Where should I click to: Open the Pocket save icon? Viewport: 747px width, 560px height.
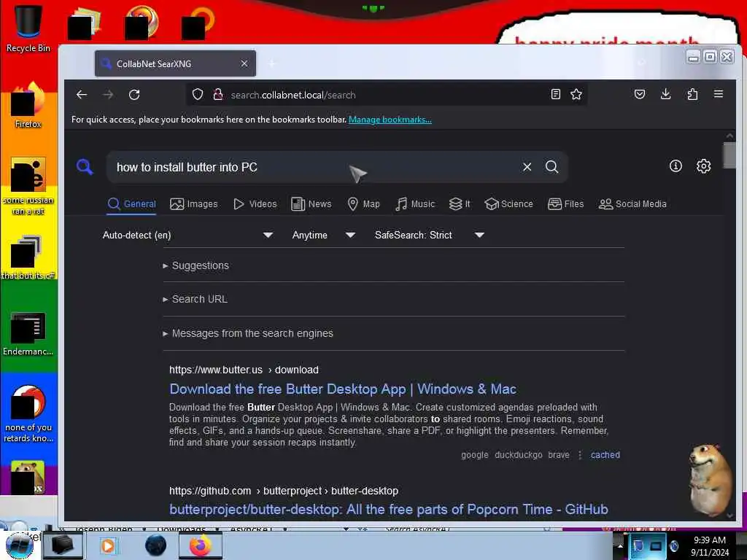coord(640,94)
